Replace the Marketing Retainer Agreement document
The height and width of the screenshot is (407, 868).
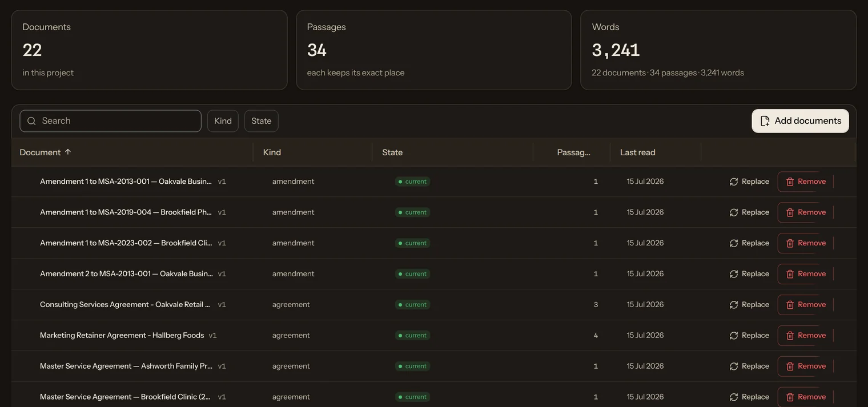pyautogui.click(x=749, y=336)
